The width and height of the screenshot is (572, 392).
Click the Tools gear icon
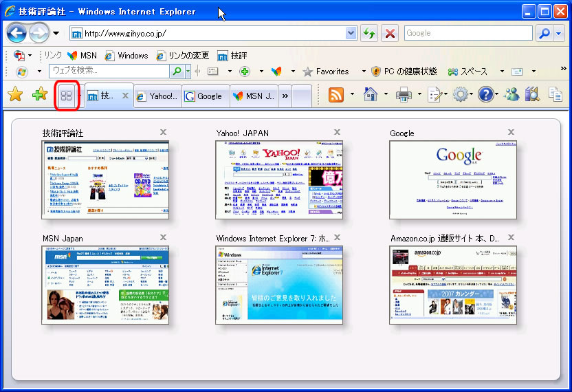point(460,94)
